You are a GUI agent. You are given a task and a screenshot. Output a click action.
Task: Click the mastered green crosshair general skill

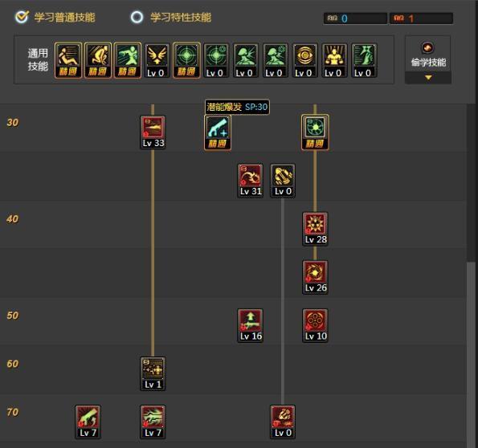tap(186, 60)
